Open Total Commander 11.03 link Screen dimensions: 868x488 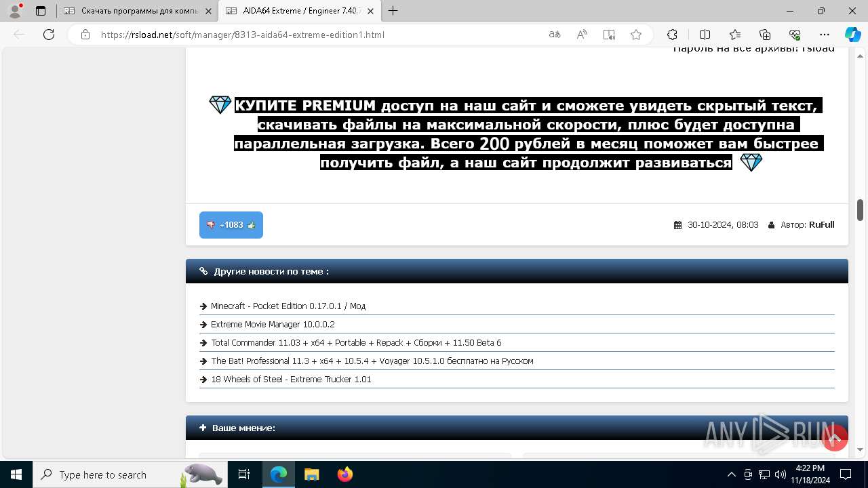point(356,343)
